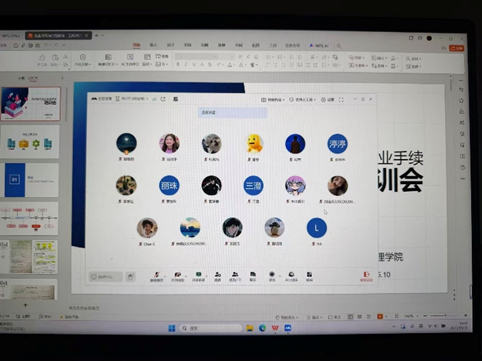Open the 开始 ribbon tab in WPS

[136, 45]
